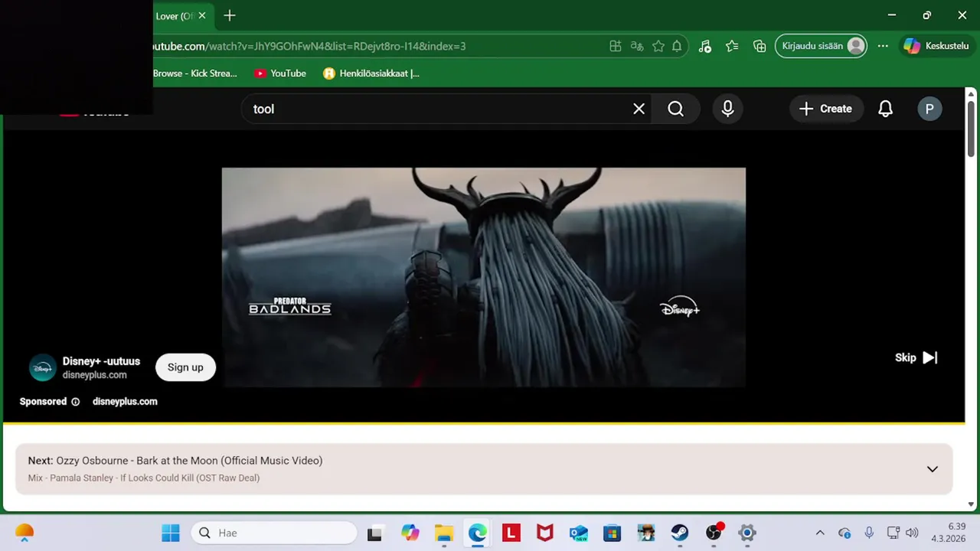Open the weather widget on taskbar
Screen dimensions: 980x551
tap(24, 533)
